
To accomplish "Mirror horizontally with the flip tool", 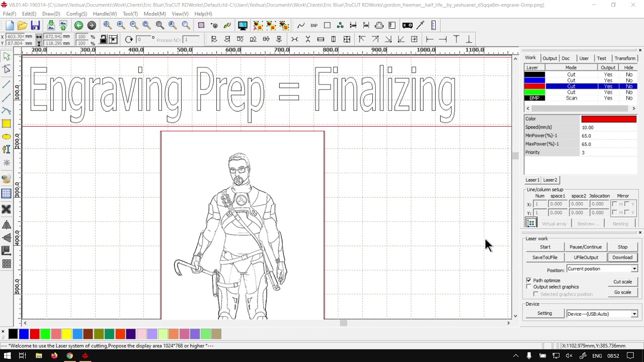I will [7, 225].
